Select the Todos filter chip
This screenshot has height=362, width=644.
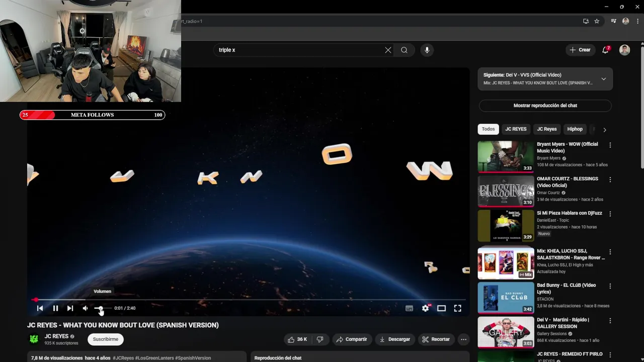pos(488,129)
